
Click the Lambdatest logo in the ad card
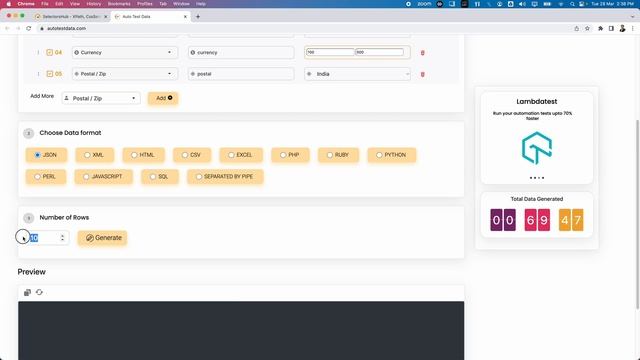(x=537, y=148)
